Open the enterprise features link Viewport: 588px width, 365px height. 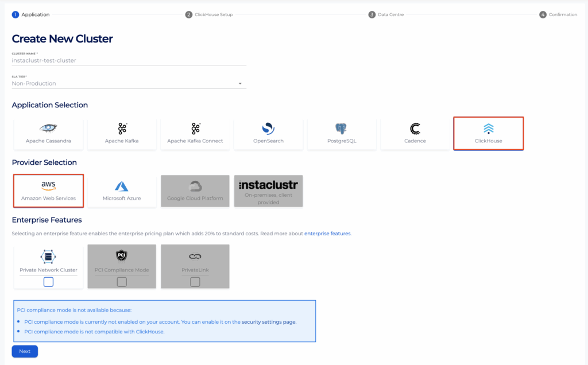pos(327,234)
